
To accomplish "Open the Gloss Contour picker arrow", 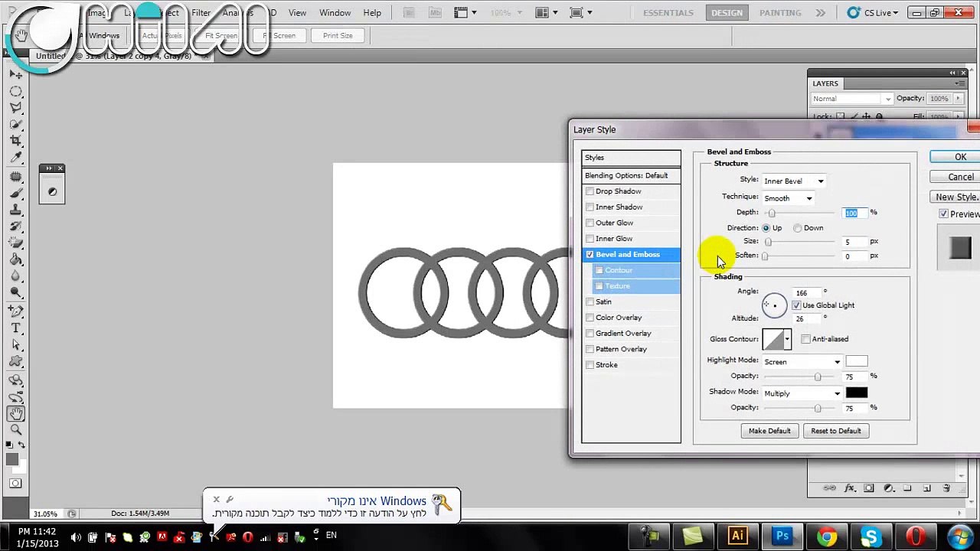I will coord(787,339).
